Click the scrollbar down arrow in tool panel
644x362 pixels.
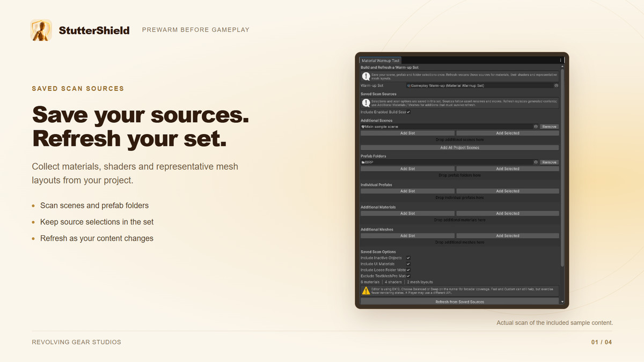coord(562,302)
